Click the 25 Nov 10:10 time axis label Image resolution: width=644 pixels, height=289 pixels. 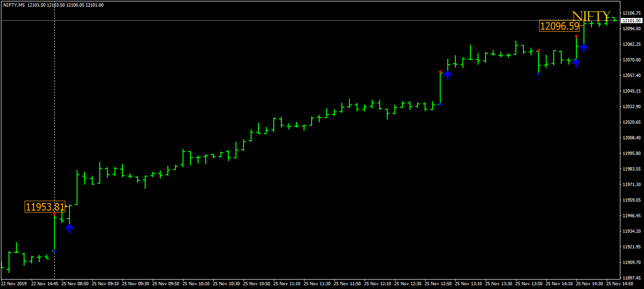(196, 284)
